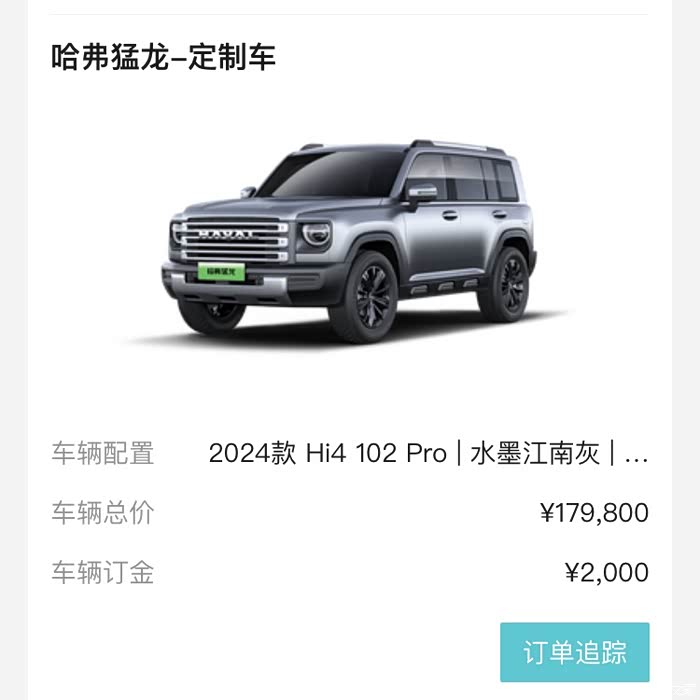Open the 订单追踪 order tracking button
Image resolution: width=700 pixels, height=700 pixels.
pyautogui.click(x=575, y=652)
